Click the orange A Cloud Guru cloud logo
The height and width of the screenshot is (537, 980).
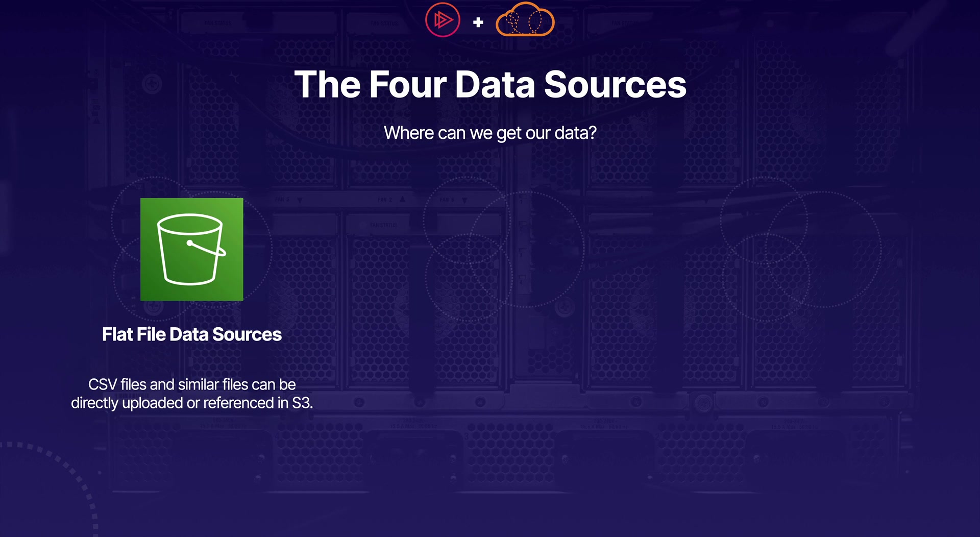tap(525, 20)
